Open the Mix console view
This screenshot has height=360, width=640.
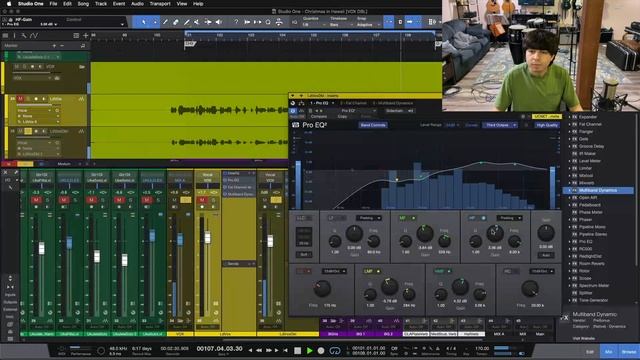[609, 351]
